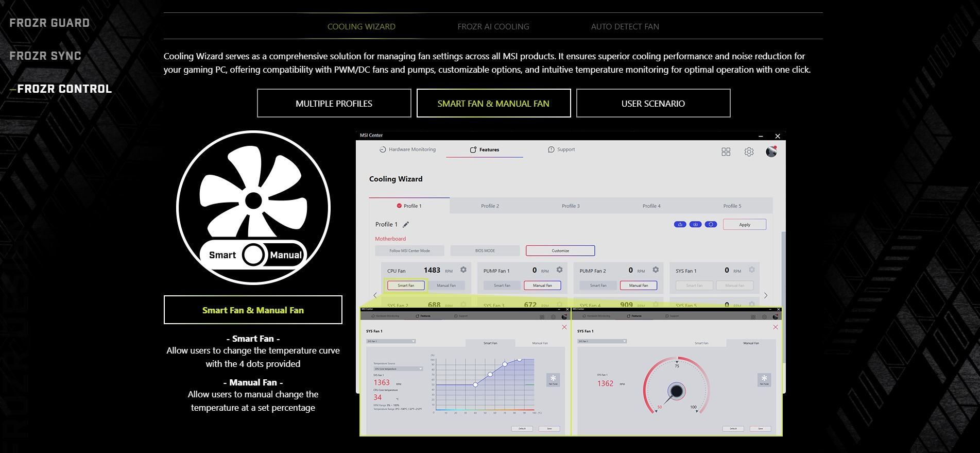Enable Smart Fan for CPU Fan

pyautogui.click(x=406, y=285)
